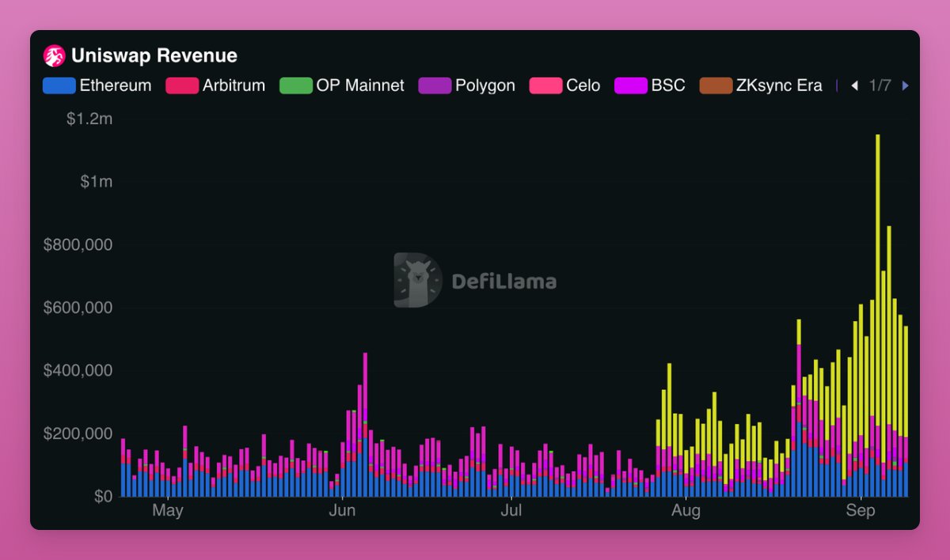Click the $800,000 y-axis label
This screenshot has height=560, width=950.
point(78,245)
